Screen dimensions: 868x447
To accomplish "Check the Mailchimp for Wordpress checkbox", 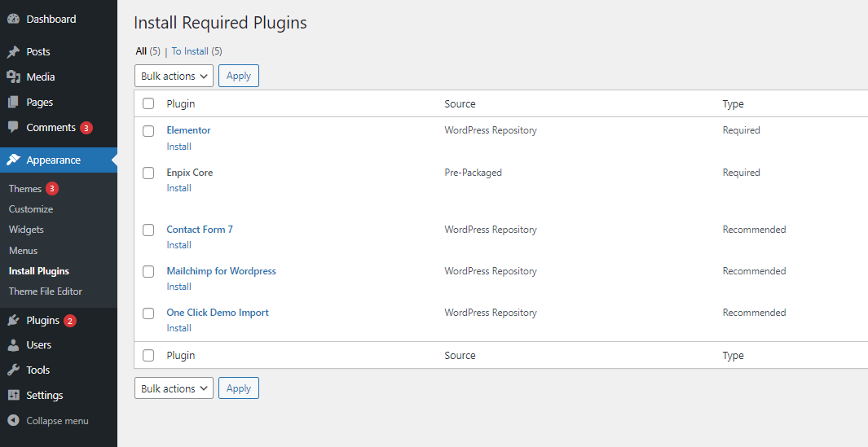I will [x=148, y=272].
